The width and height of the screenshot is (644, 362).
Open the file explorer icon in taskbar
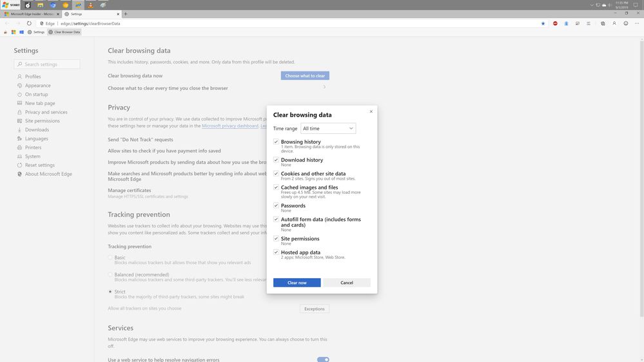[40, 5]
